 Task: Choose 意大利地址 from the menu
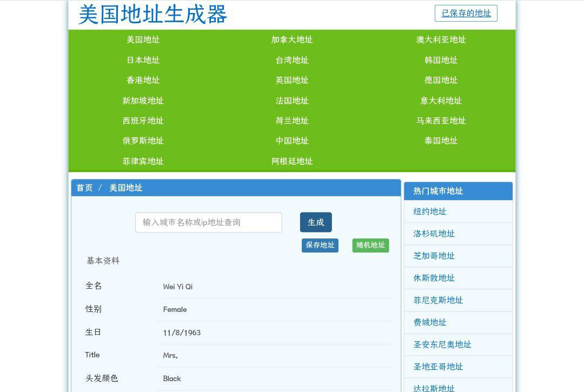pyautogui.click(x=441, y=101)
